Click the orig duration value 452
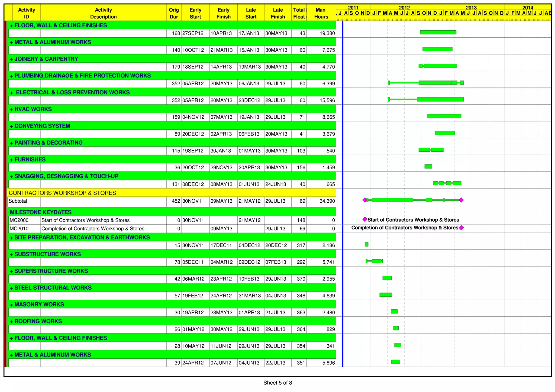The height and width of the screenshot is (392, 555). pyautogui.click(x=176, y=201)
